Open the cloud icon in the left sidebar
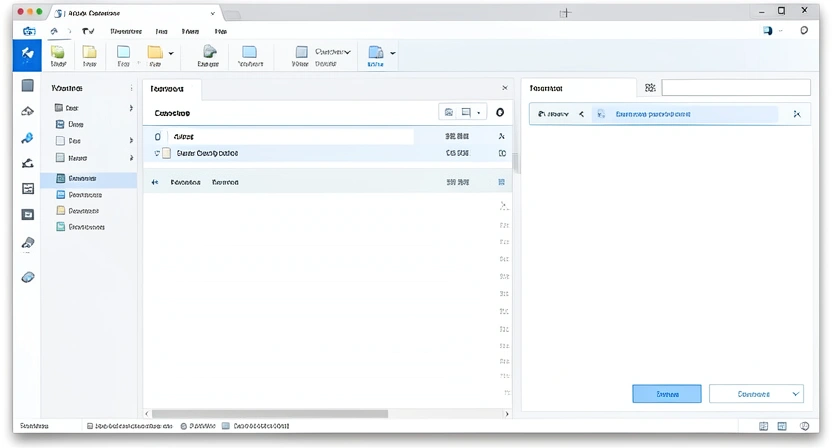The width and height of the screenshot is (832, 448). pyautogui.click(x=28, y=111)
